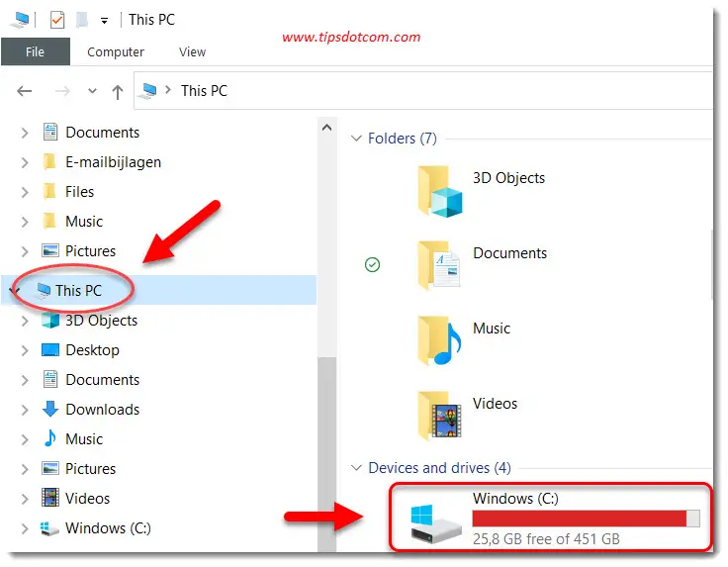The image size is (728, 567).
Task: Select E-mailbijlagen in navigation pane
Action: coord(114,162)
